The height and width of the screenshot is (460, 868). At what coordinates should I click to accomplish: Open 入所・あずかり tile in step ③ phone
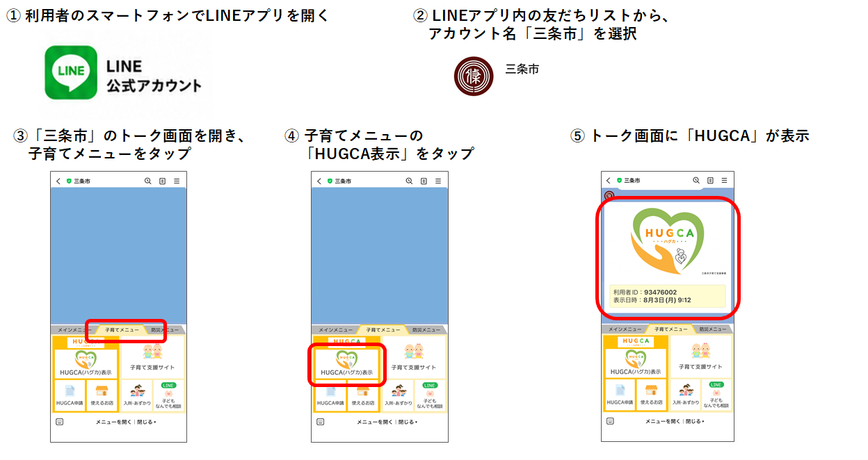pyautogui.click(x=137, y=395)
